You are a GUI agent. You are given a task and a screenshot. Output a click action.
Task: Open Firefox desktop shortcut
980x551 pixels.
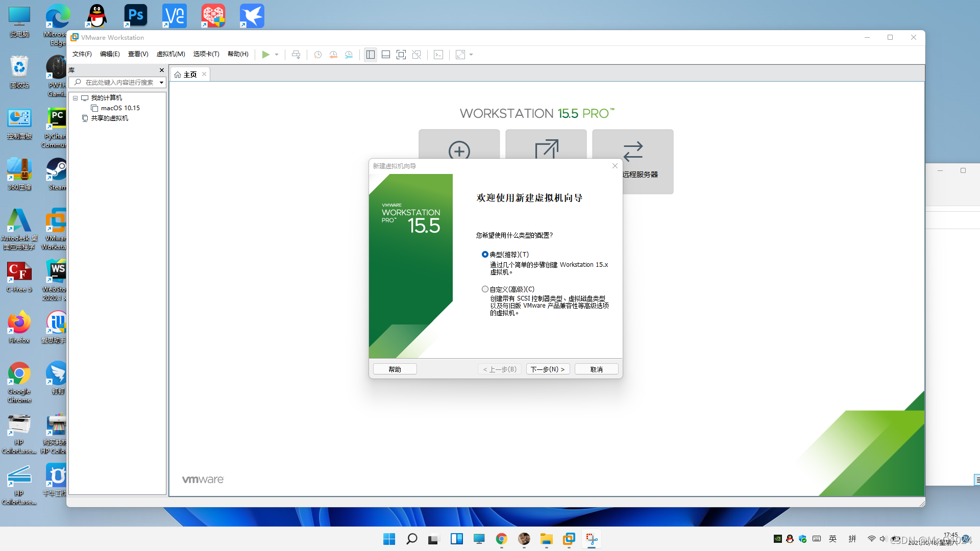pyautogui.click(x=19, y=327)
